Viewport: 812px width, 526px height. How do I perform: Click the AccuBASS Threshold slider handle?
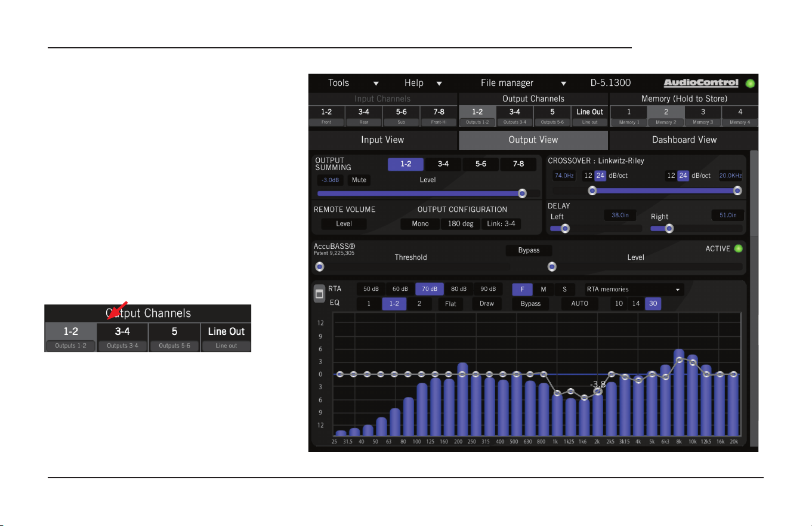click(x=319, y=267)
